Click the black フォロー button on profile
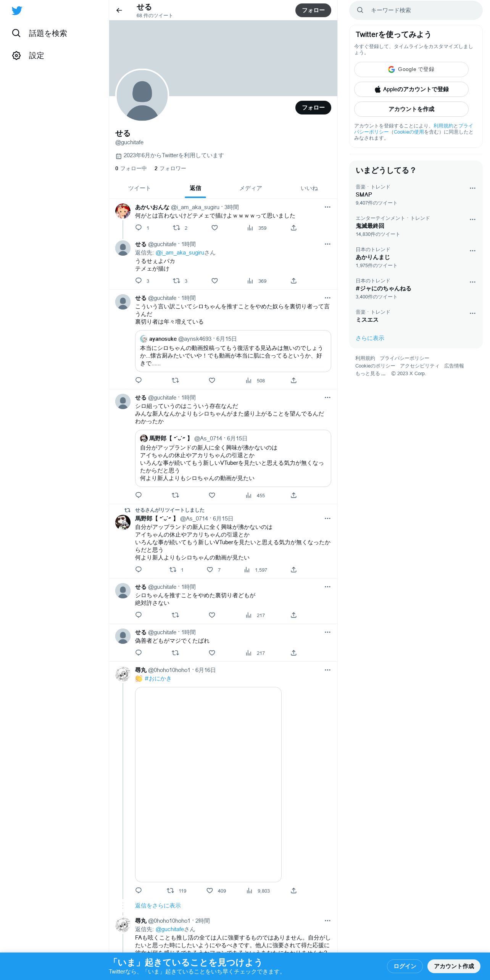This screenshot has height=980, width=490. [313, 108]
